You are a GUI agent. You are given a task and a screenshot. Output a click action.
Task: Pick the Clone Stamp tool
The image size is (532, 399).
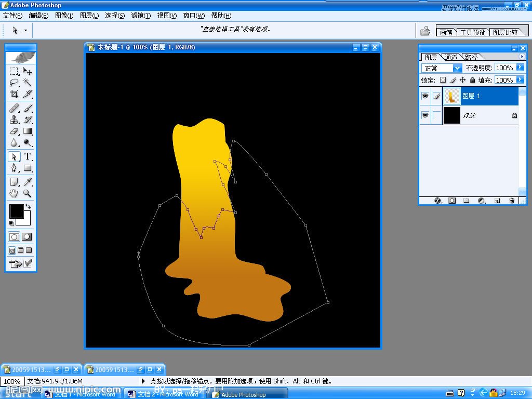pos(14,119)
